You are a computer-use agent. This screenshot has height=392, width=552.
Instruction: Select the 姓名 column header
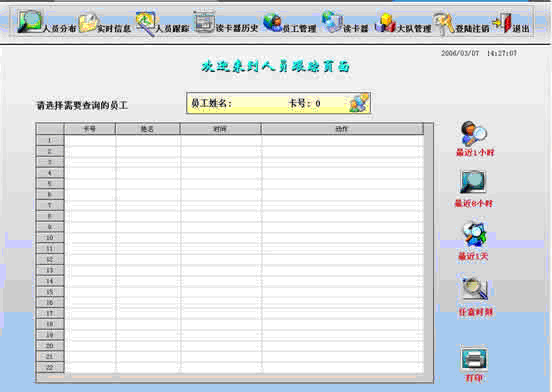pos(148,129)
